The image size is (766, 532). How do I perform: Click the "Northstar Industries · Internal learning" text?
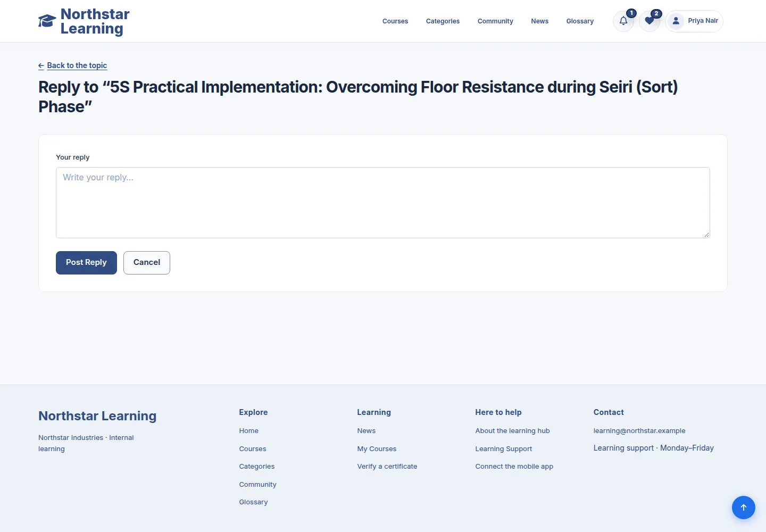click(x=86, y=443)
